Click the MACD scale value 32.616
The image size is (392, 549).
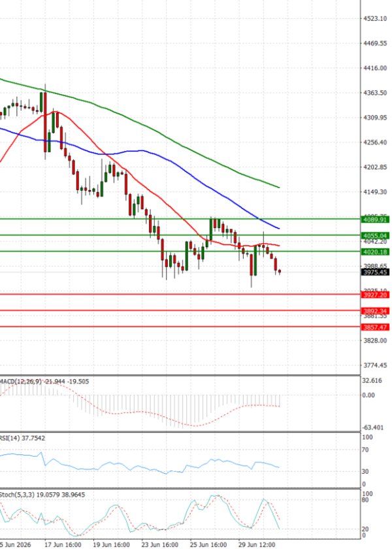tap(372, 380)
